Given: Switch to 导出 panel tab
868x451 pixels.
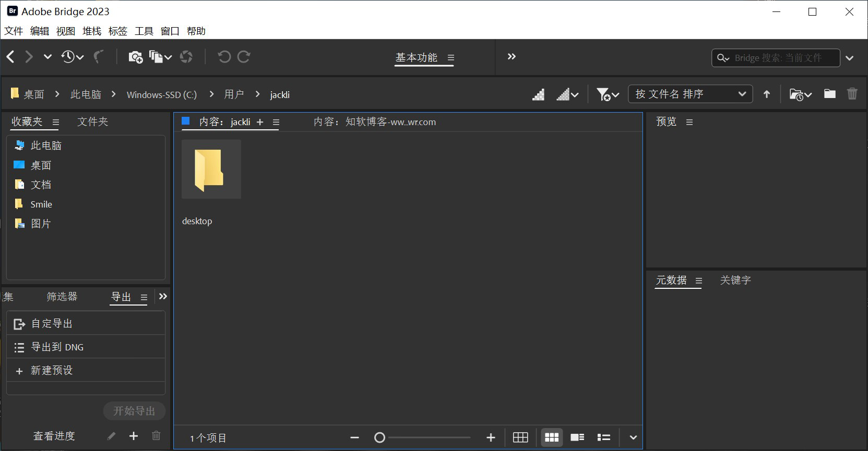Looking at the screenshot, I should 121,297.
